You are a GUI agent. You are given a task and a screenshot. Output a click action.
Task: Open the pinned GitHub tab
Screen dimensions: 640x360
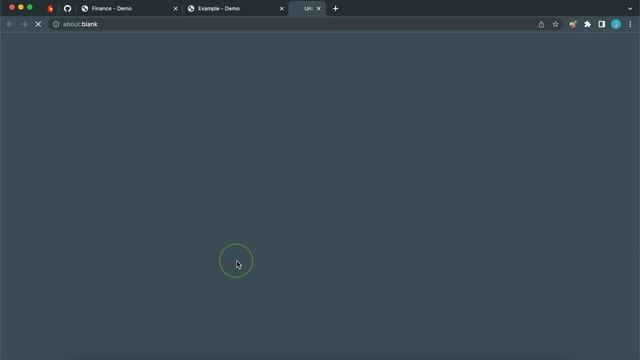[x=67, y=9]
